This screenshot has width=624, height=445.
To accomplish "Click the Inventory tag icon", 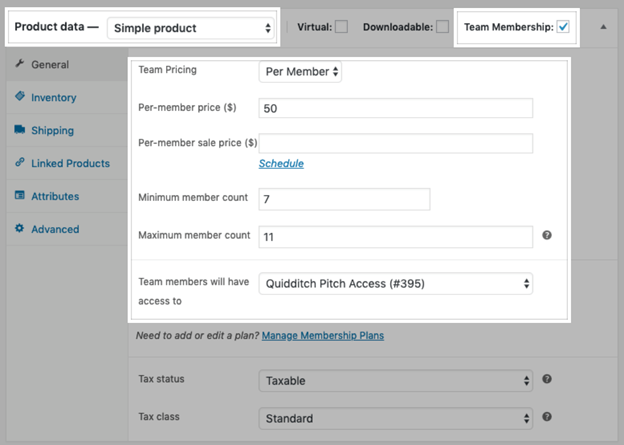I will (20, 96).
